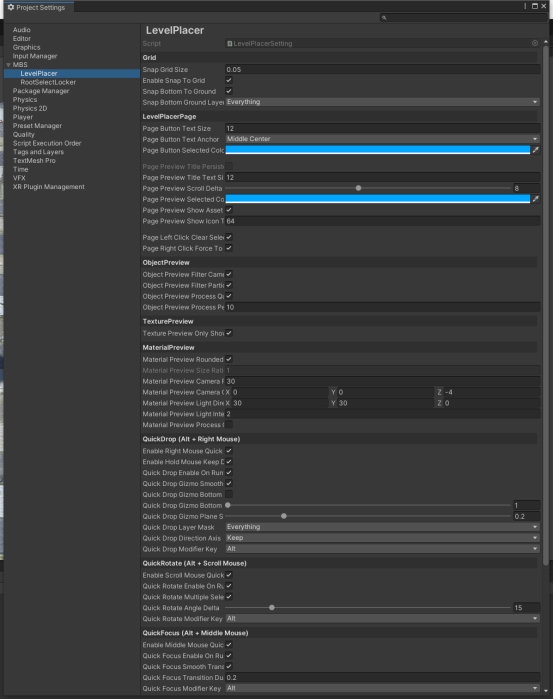Open Quick Drop Direction Axis dropdown
Image resolution: width=554 pixels, height=700 pixels.
[383, 538]
